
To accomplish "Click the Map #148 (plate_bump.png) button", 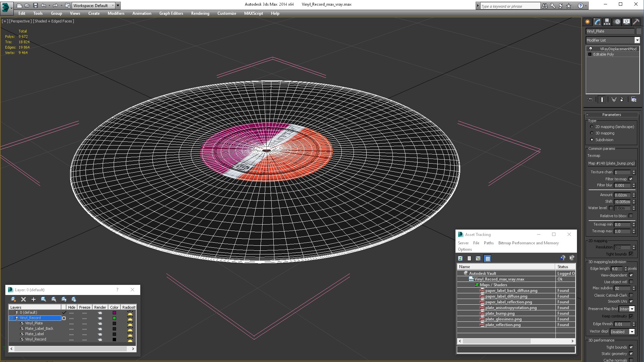I will tap(611, 163).
